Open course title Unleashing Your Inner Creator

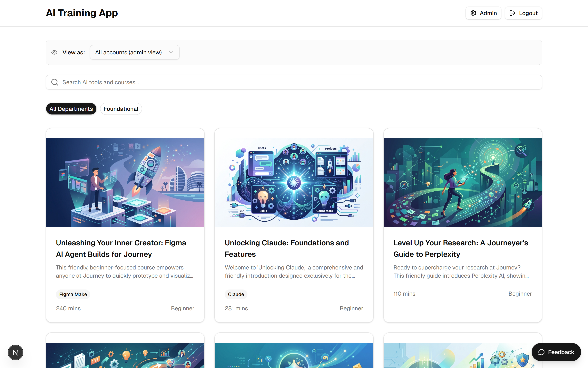point(121,248)
